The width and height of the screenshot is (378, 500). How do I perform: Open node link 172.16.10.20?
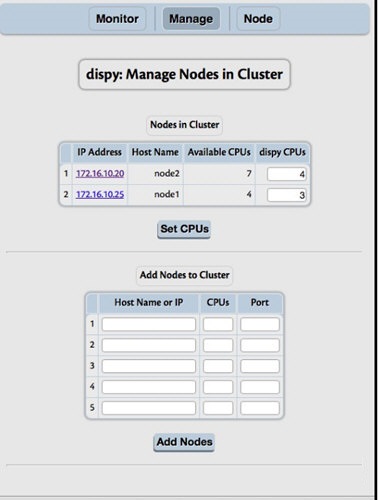[100, 174]
